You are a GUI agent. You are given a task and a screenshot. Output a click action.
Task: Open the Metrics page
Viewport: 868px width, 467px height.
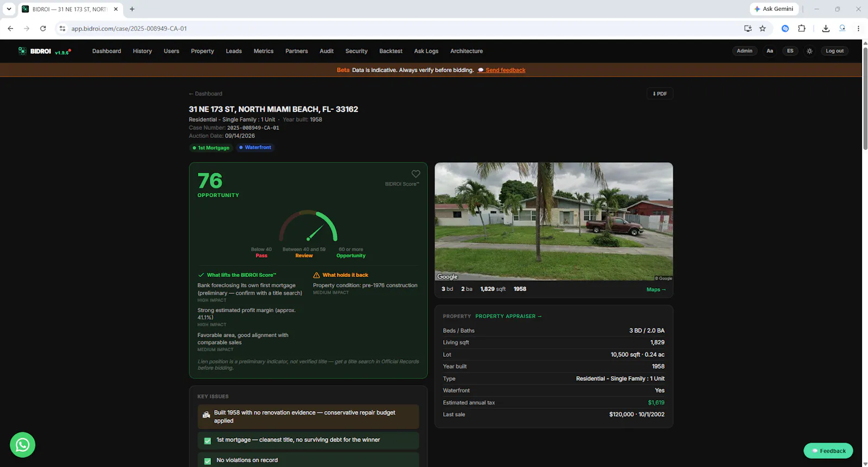point(264,51)
